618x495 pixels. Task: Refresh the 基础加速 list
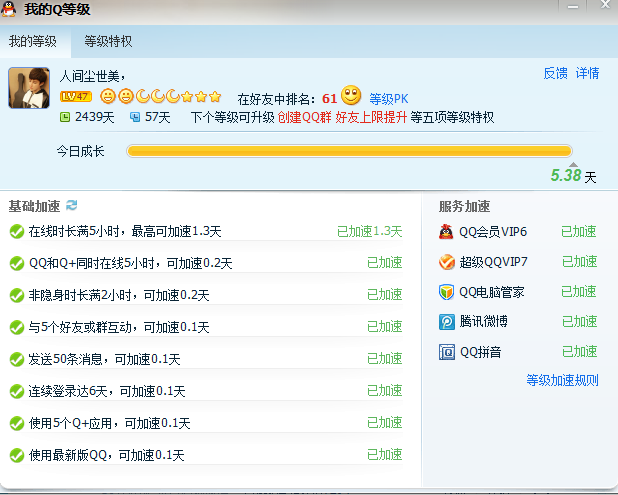point(71,205)
